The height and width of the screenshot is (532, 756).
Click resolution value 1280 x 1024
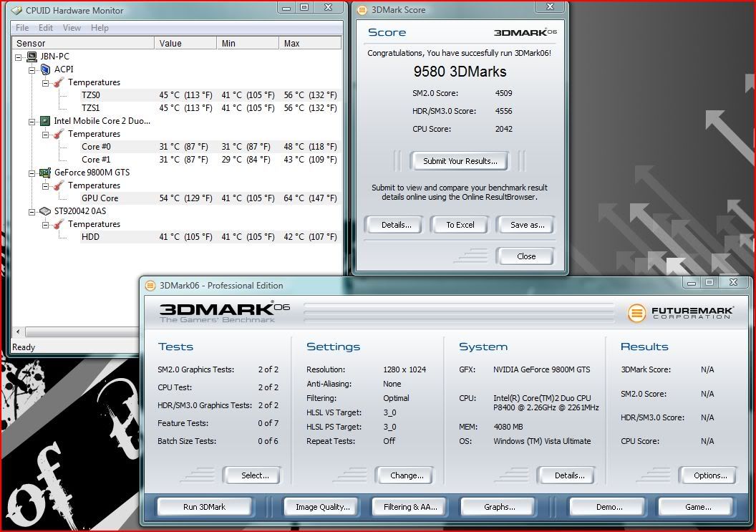pos(404,369)
